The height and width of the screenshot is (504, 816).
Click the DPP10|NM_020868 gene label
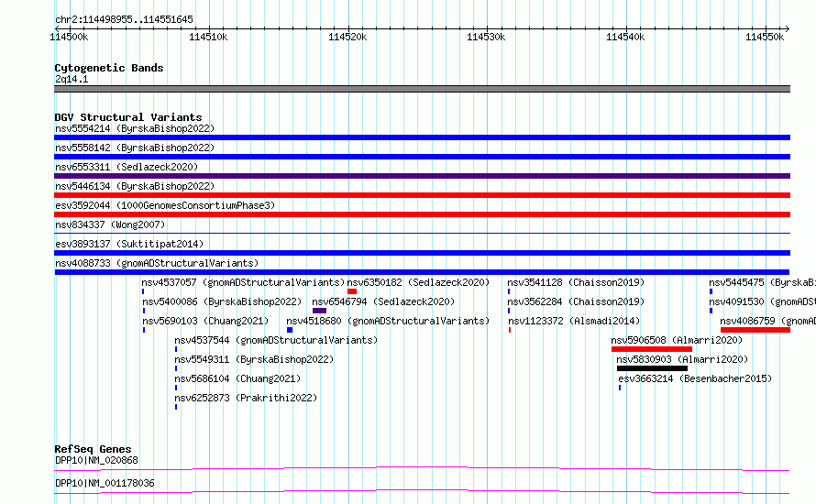tap(97, 460)
